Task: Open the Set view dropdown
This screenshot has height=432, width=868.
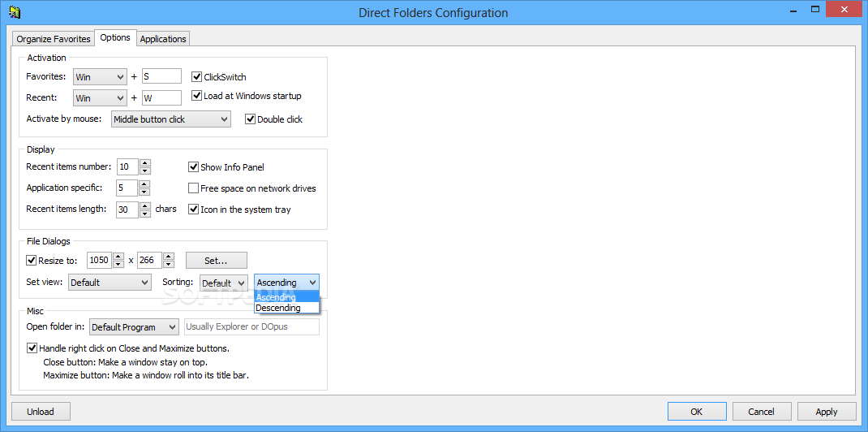Action: (x=110, y=282)
